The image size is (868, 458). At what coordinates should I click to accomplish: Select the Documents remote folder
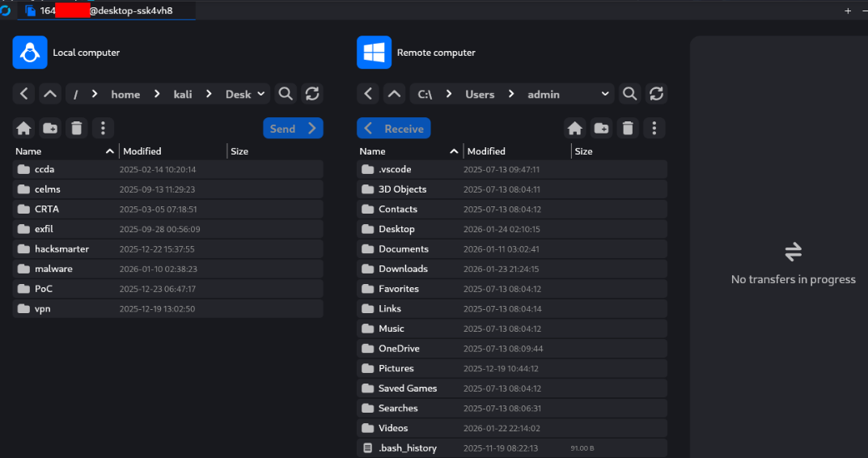pos(512,249)
